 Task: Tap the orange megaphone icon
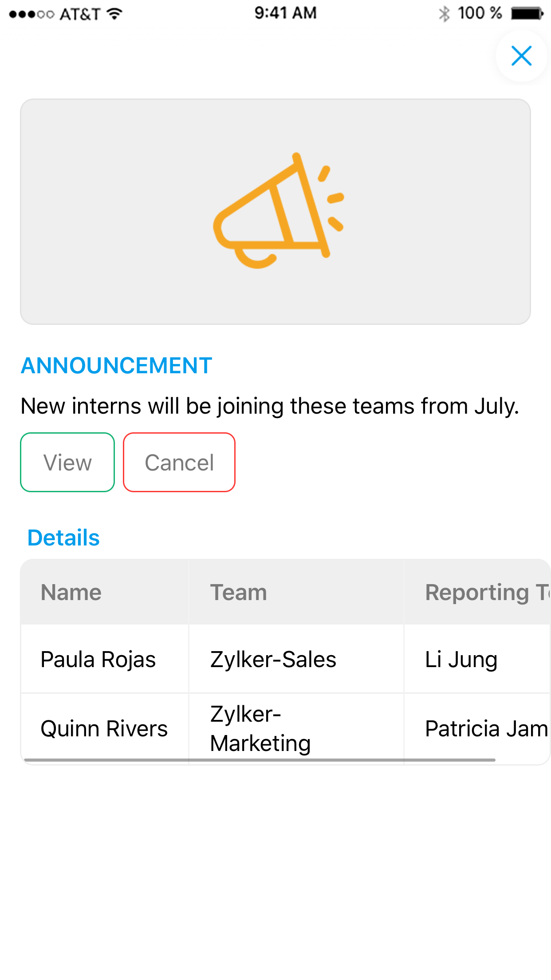point(279,211)
